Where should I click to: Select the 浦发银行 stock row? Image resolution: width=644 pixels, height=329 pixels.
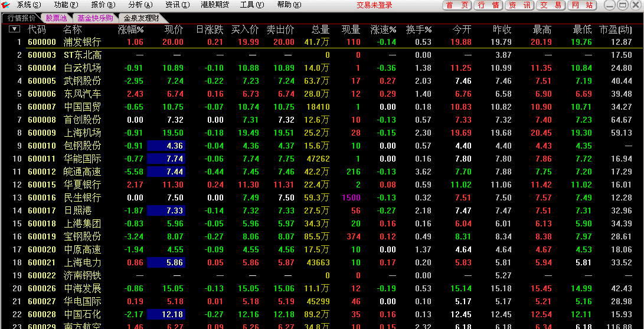[x=82, y=42]
